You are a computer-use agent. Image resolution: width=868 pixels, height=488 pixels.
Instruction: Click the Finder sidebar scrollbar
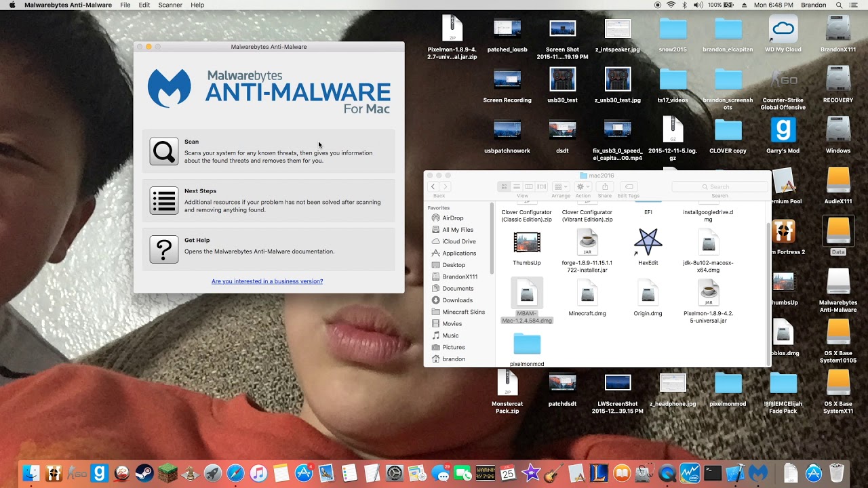492,237
